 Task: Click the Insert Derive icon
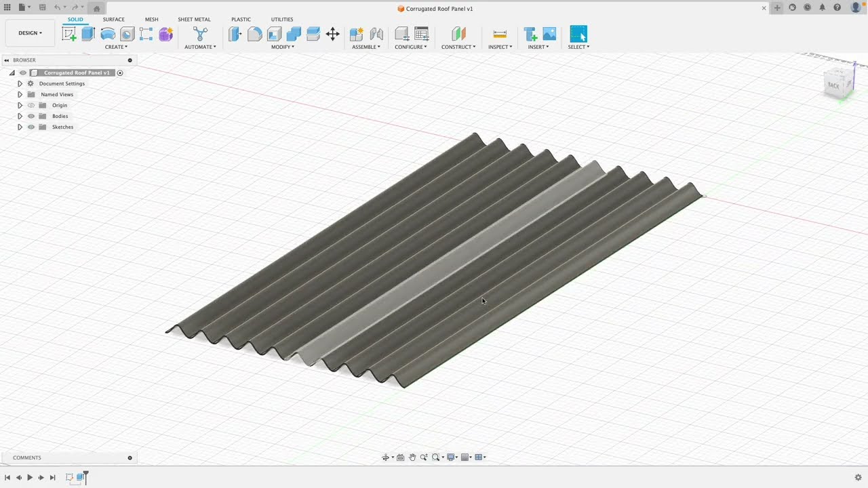point(530,34)
